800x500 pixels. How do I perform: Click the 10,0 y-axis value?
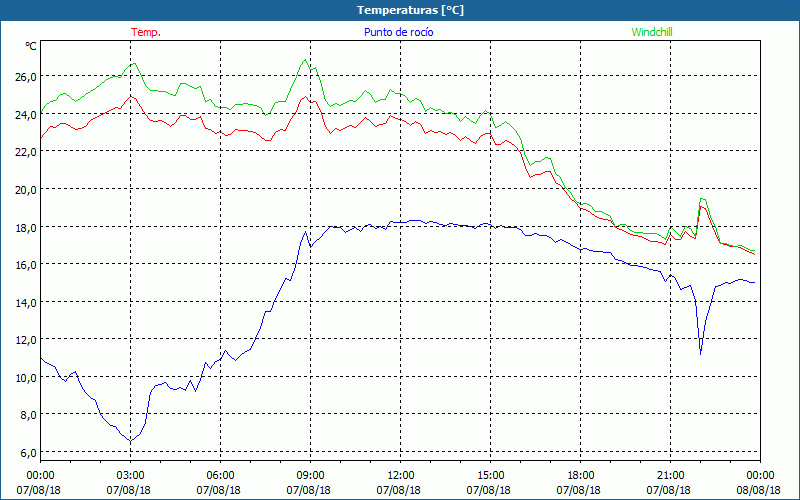pos(26,378)
